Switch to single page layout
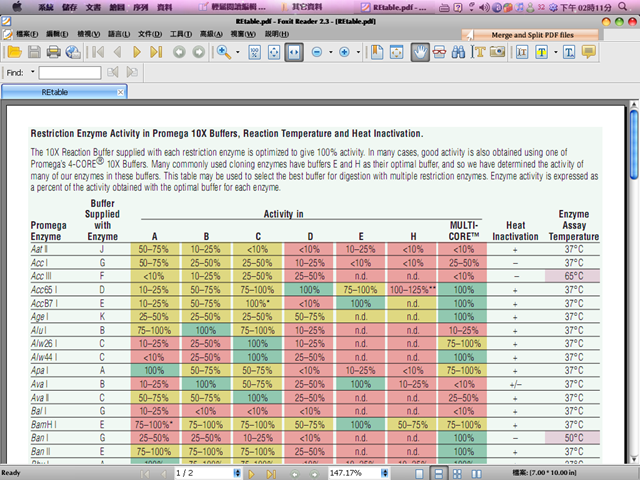The image size is (640, 480). tap(419, 473)
